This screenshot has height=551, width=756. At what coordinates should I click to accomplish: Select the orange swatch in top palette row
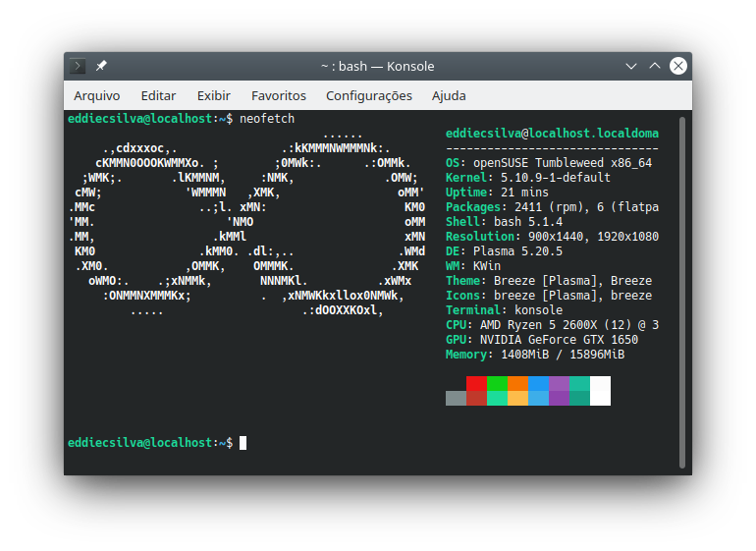517,383
